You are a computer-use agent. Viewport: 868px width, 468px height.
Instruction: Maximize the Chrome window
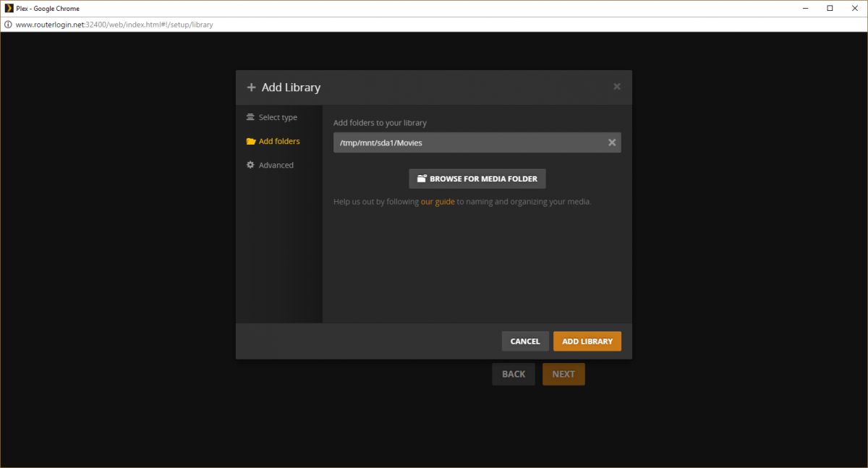tap(830, 8)
